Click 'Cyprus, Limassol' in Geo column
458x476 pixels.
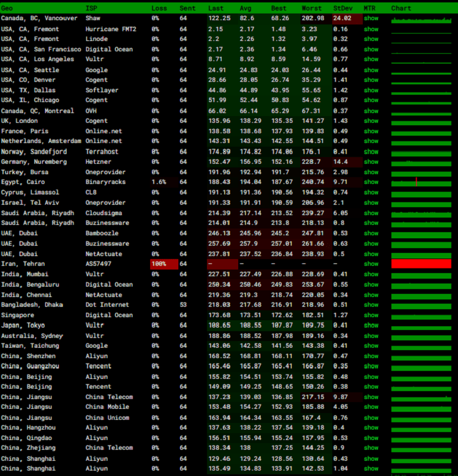[x=30, y=192]
